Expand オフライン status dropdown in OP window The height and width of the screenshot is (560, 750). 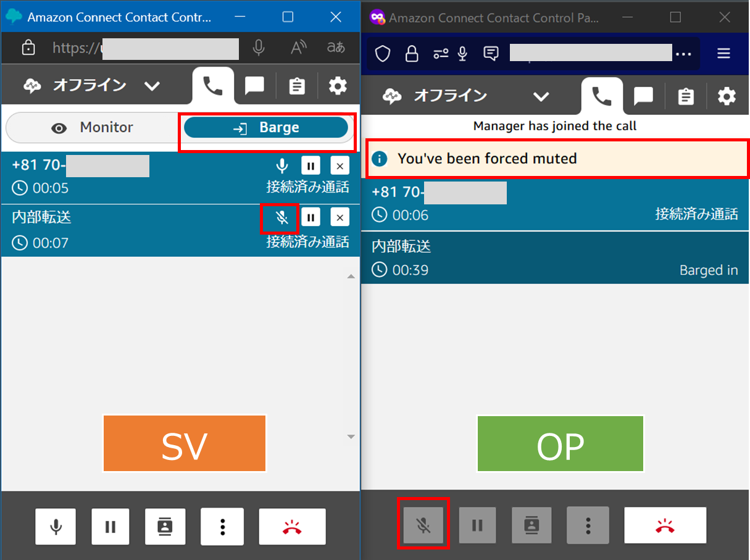tap(541, 96)
